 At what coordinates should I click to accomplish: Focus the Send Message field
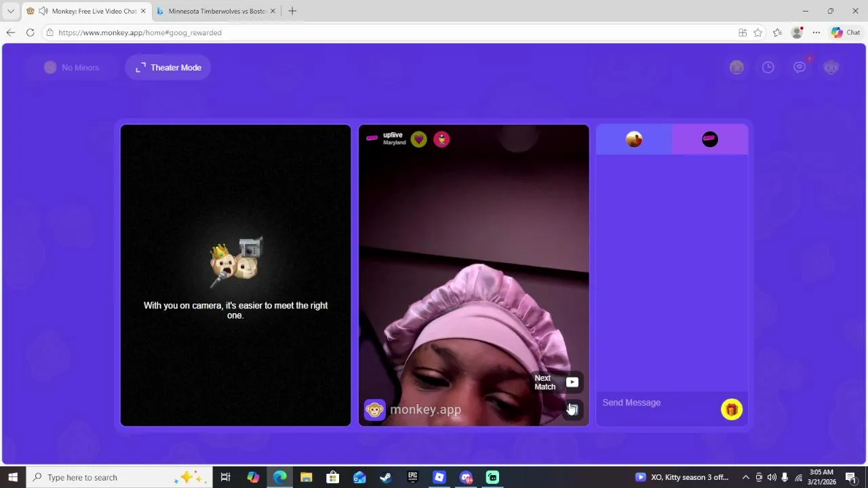tap(658, 403)
